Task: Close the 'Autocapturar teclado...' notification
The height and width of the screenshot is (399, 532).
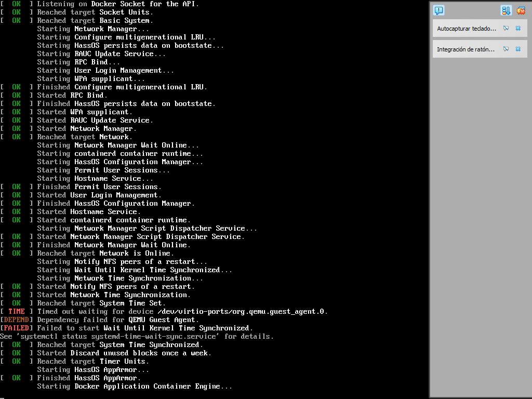Action: (x=518, y=29)
